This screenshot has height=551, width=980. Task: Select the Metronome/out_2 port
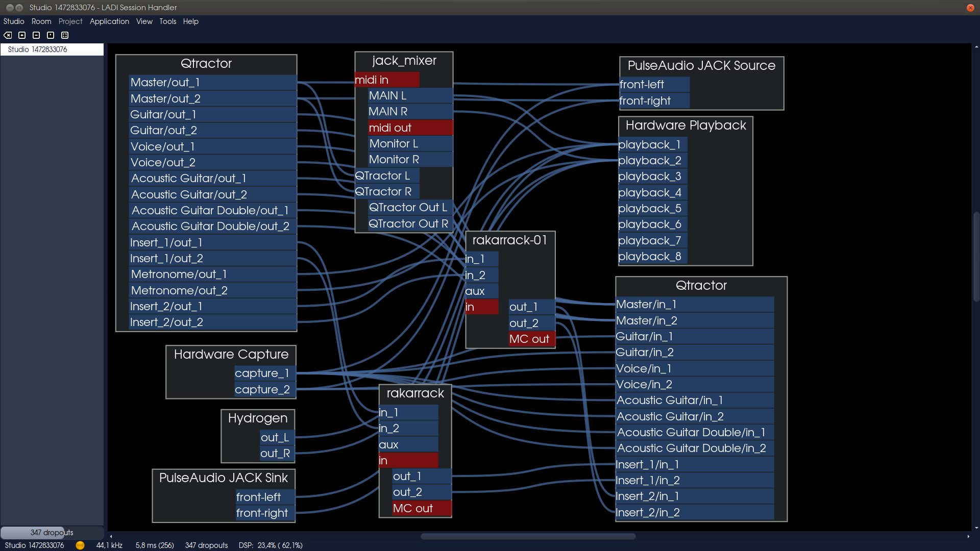(213, 291)
